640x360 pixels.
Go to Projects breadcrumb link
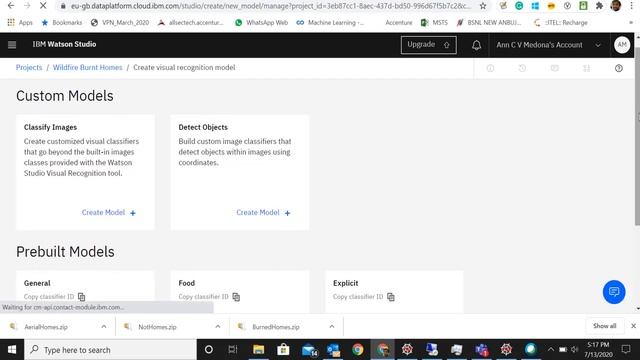[29, 68]
